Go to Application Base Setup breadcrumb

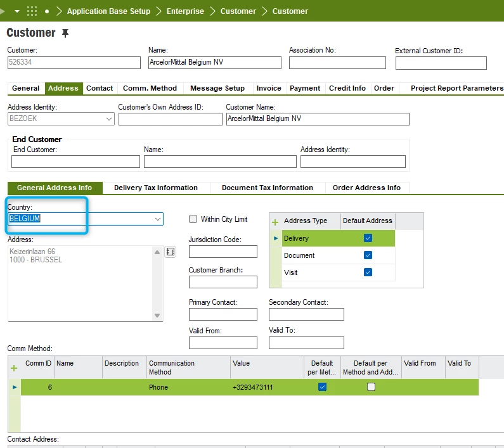[108, 11]
